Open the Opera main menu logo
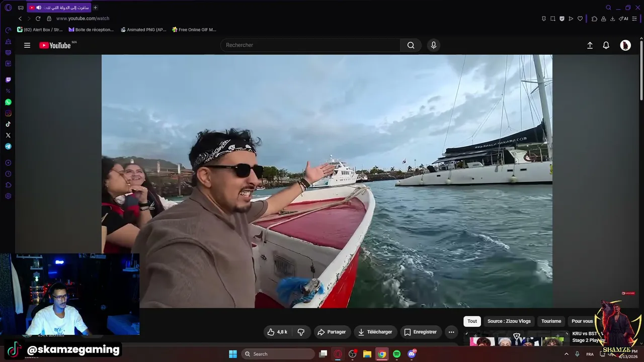Screen dimensions: 644x362 (8, 8)
